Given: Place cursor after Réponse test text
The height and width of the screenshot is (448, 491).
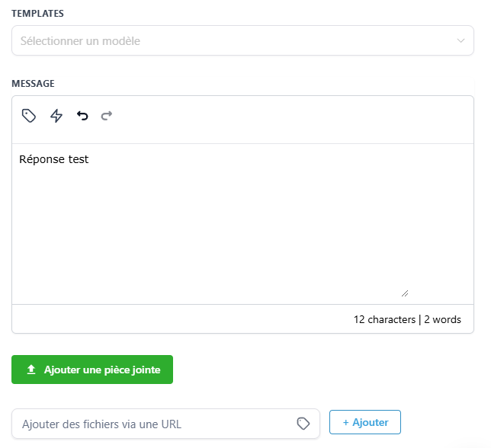Looking at the screenshot, I should (89, 159).
